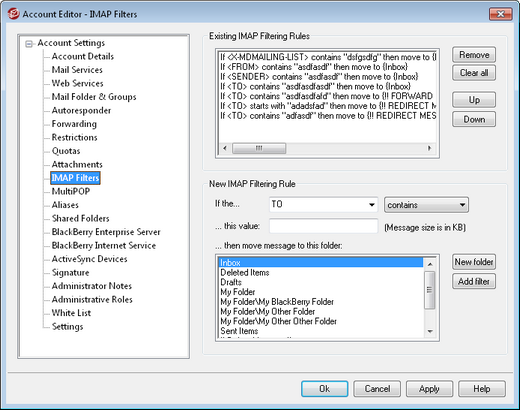Click the Apply button
This screenshot has width=520, height=410.
tap(429, 389)
